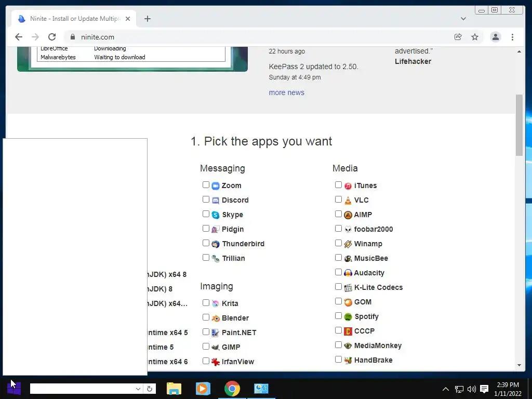The image size is (532, 399).
Task: Click the Audacity headphones icon
Action: pos(348,273)
